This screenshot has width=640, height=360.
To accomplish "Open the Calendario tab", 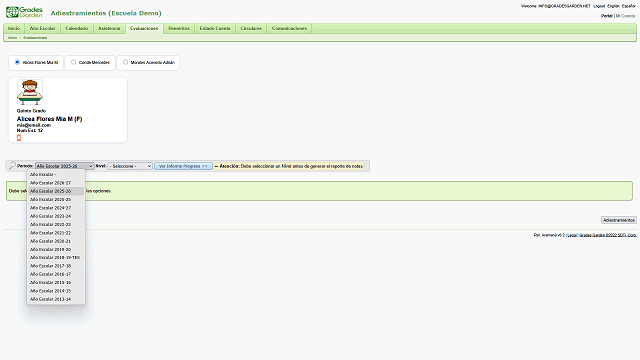I will coord(77,28).
